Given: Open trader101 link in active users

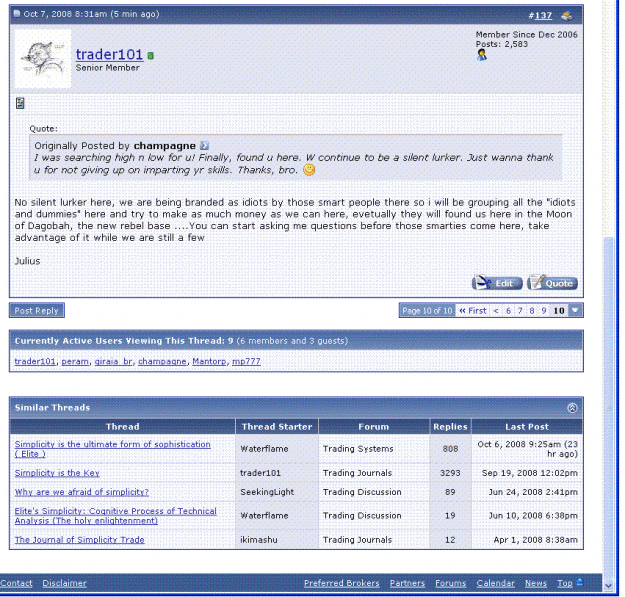Looking at the screenshot, I should click(x=35, y=361).
